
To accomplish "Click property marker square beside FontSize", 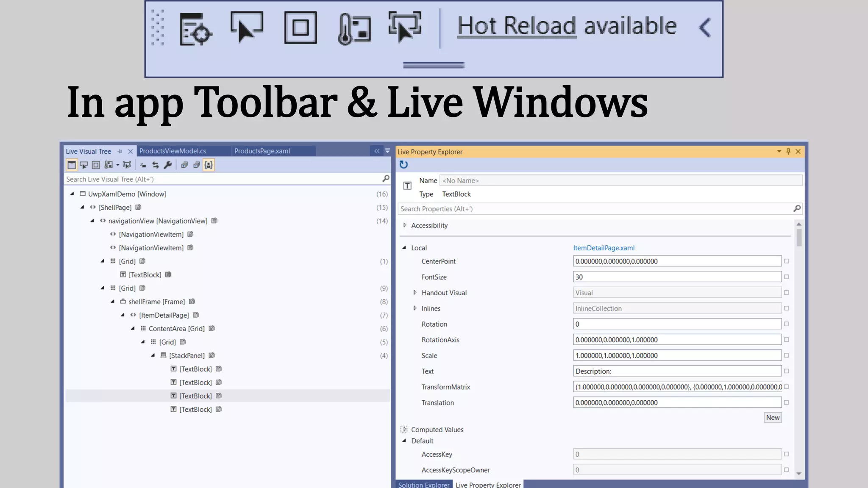I will 786,277.
